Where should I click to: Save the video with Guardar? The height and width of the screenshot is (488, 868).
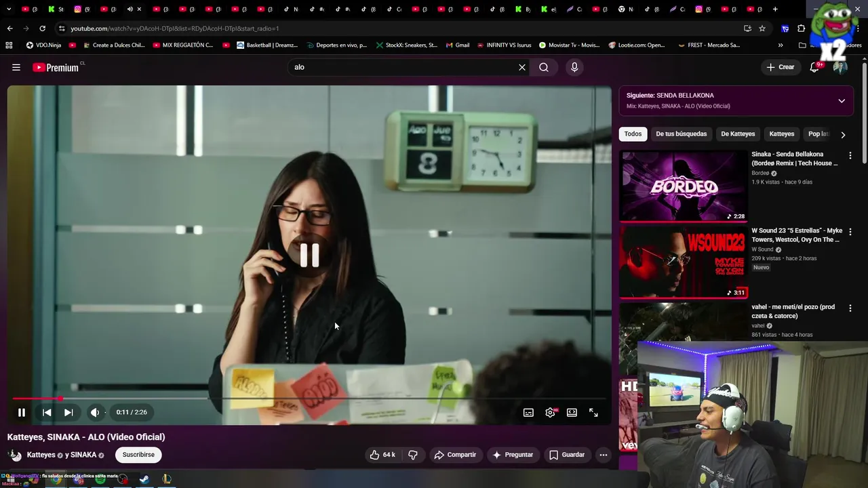coord(567,455)
